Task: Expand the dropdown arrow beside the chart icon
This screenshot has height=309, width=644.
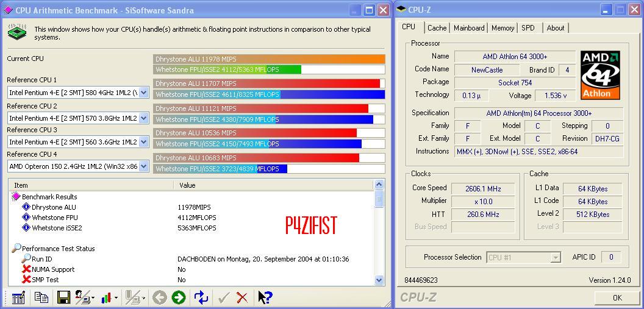Action: click(116, 298)
